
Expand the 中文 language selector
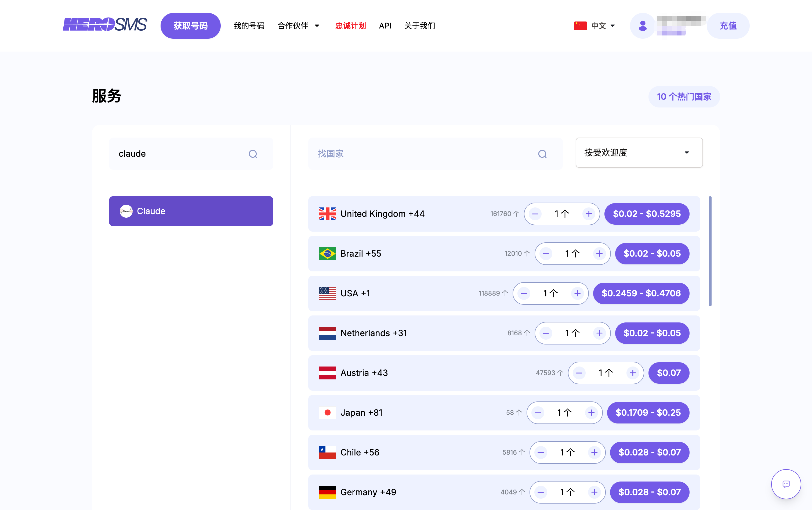click(595, 26)
